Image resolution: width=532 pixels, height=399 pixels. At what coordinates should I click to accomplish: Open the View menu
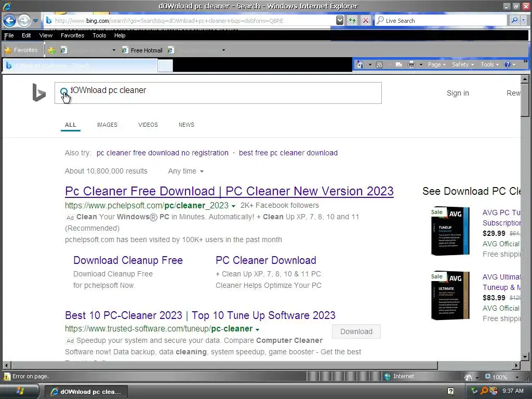[x=46, y=35]
